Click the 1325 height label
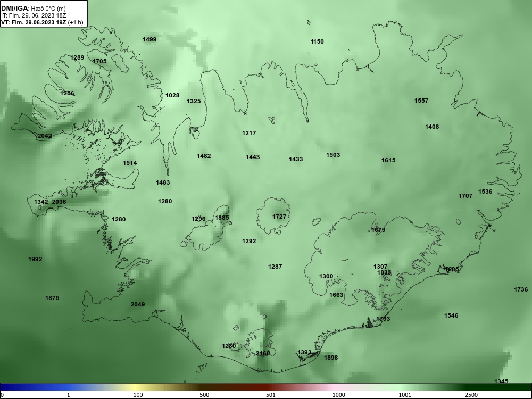Viewport: 532px width, 399px height. pyautogui.click(x=194, y=101)
